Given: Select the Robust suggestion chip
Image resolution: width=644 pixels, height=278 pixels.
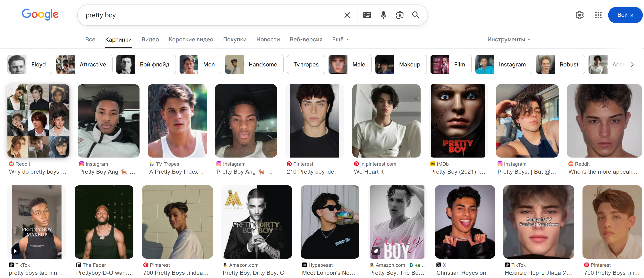Looking at the screenshot, I should (x=560, y=65).
